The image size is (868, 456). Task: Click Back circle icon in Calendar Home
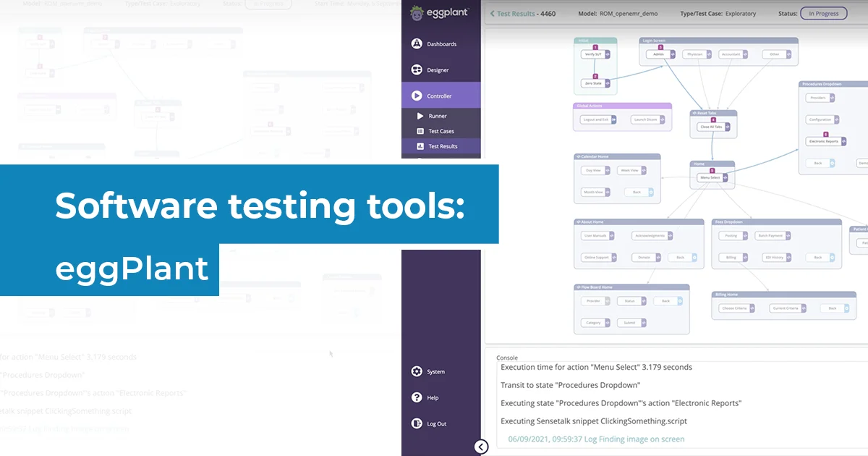pyautogui.click(x=651, y=193)
